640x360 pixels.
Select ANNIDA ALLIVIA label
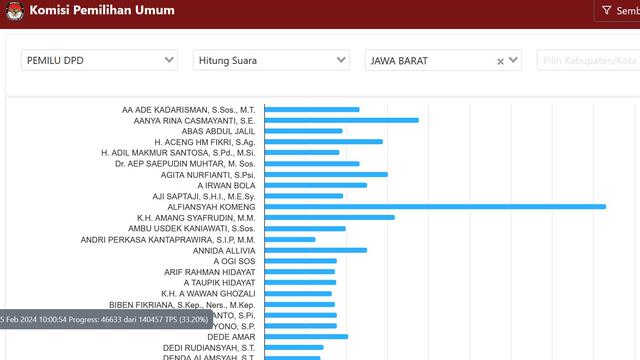(224, 251)
